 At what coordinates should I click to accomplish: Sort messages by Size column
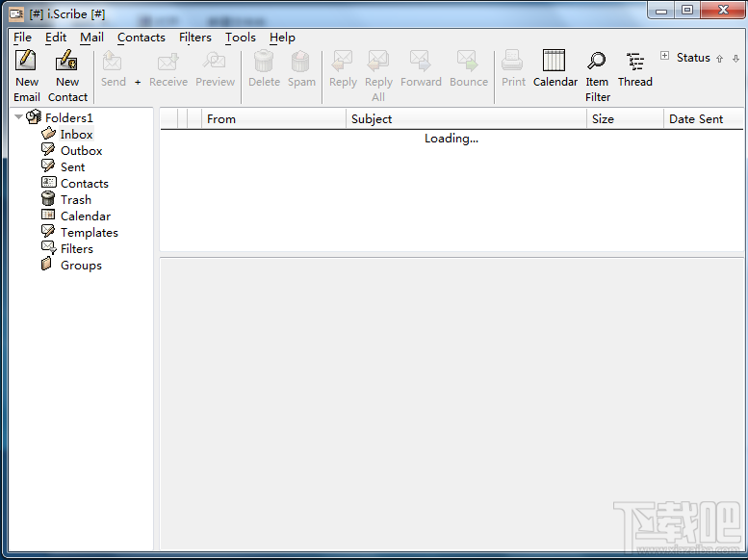click(x=625, y=118)
